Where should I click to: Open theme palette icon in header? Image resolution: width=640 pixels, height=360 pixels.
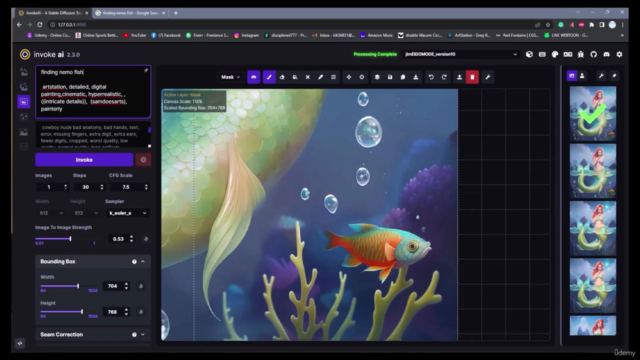click(555, 54)
